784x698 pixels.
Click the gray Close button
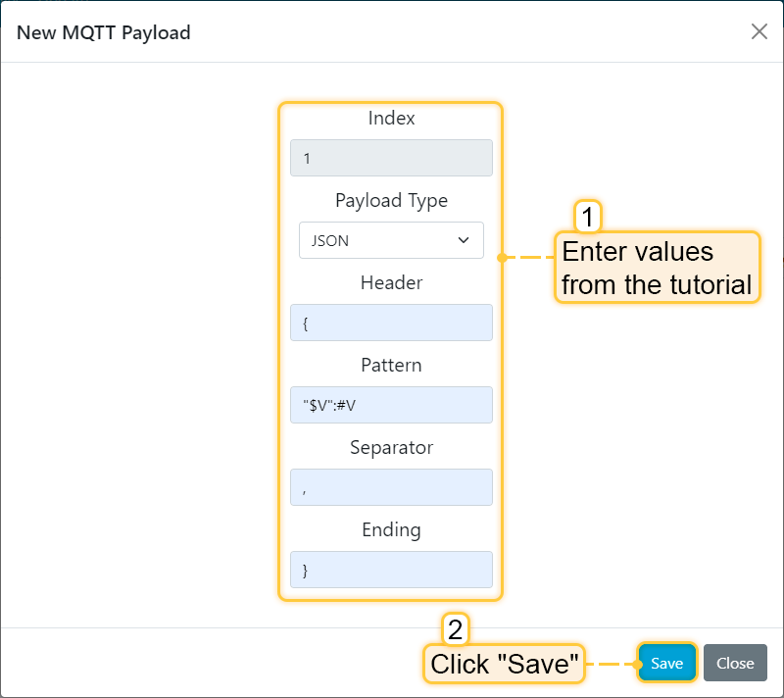(735, 663)
